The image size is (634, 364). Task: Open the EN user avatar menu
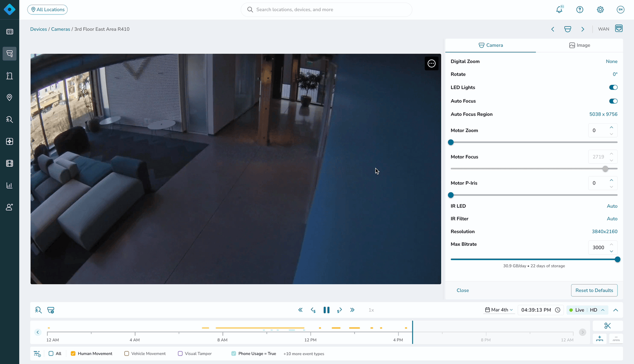620,9
